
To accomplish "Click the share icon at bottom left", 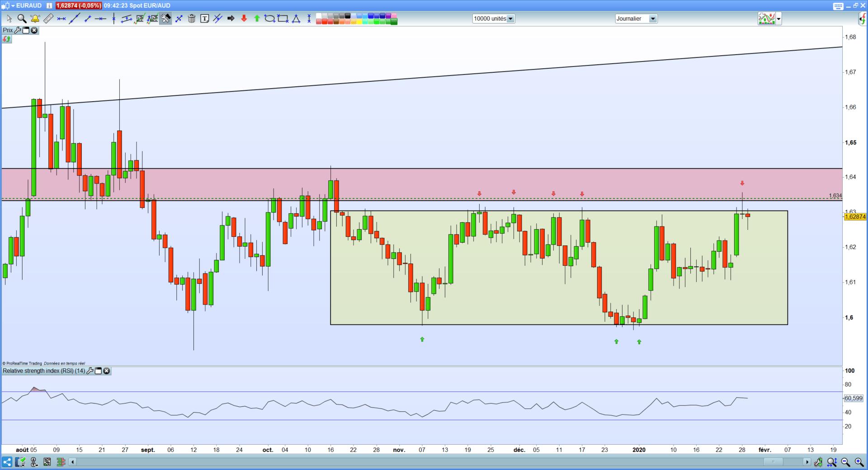I will click(7, 462).
